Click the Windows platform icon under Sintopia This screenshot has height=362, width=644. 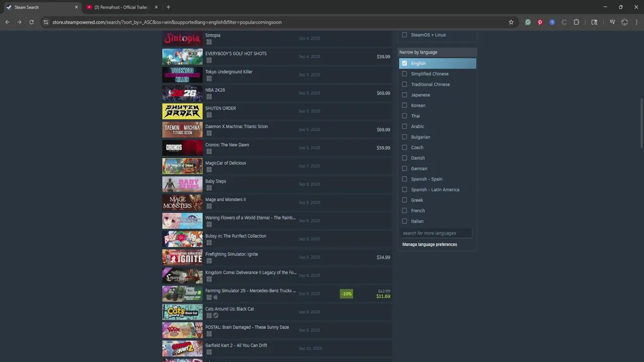click(209, 42)
